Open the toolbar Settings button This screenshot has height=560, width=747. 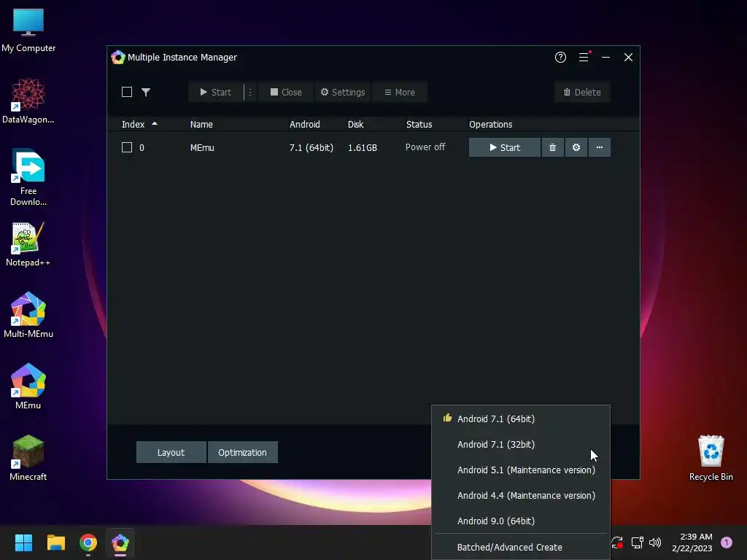tap(343, 93)
